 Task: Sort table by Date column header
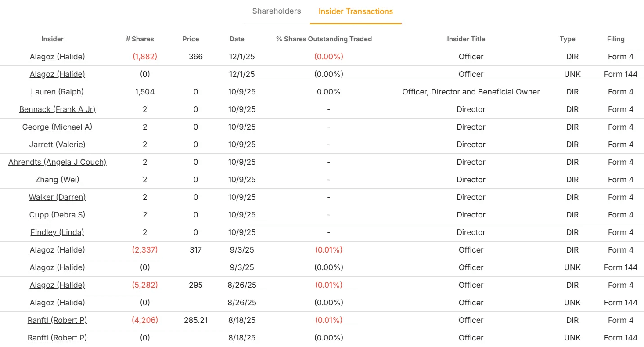pyautogui.click(x=237, y=39)
